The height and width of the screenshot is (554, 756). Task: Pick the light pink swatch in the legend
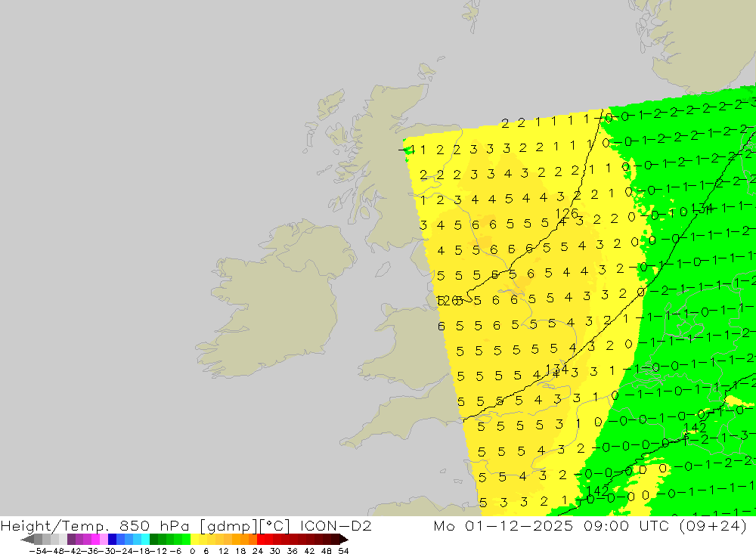tap(104, 539)
